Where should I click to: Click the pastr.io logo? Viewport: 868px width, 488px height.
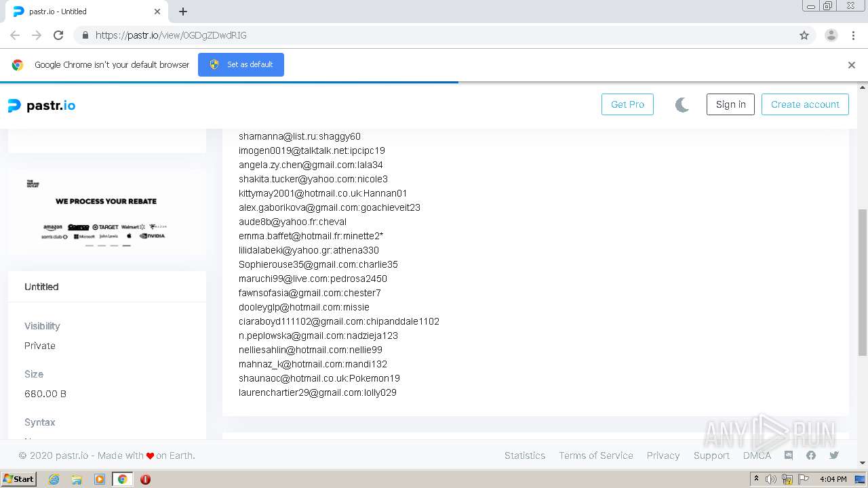click(x=41, y=106)
